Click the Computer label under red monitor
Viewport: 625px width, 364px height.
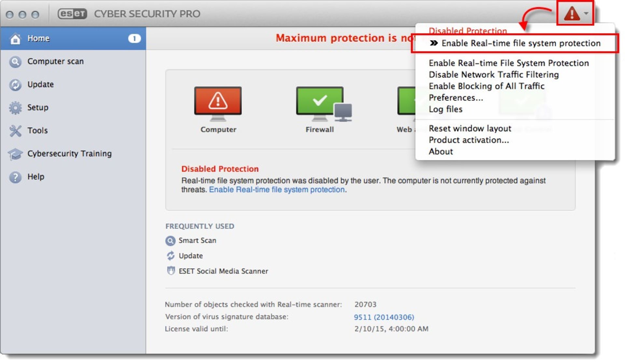pyautogui.click(x=218, y=129)
